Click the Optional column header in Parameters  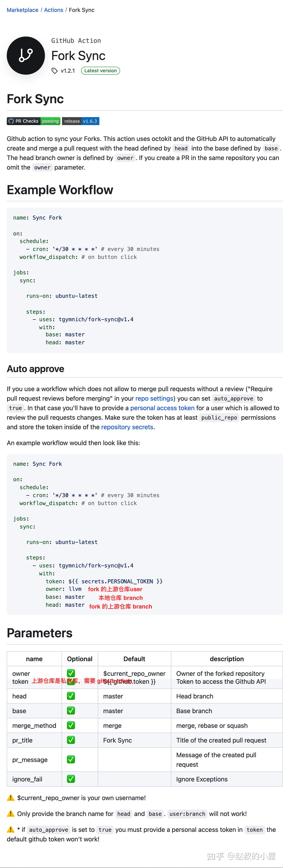tap(80, 659)
